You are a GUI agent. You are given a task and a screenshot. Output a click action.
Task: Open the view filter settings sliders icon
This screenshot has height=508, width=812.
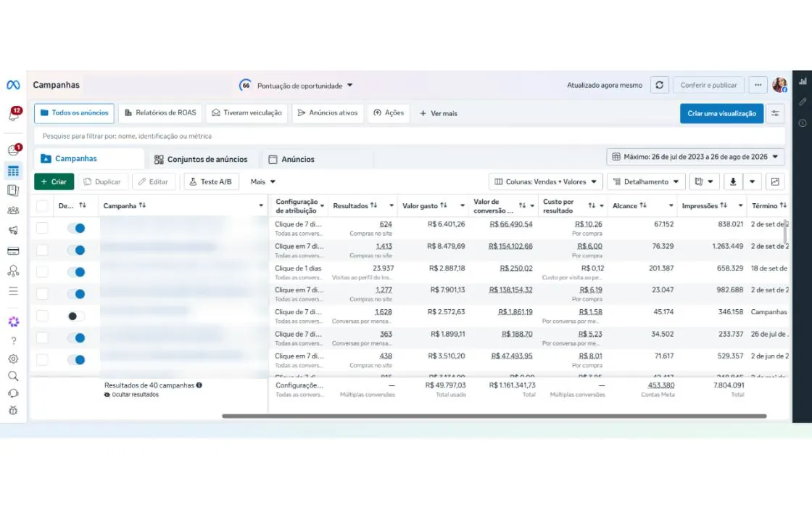click(775, 113)
